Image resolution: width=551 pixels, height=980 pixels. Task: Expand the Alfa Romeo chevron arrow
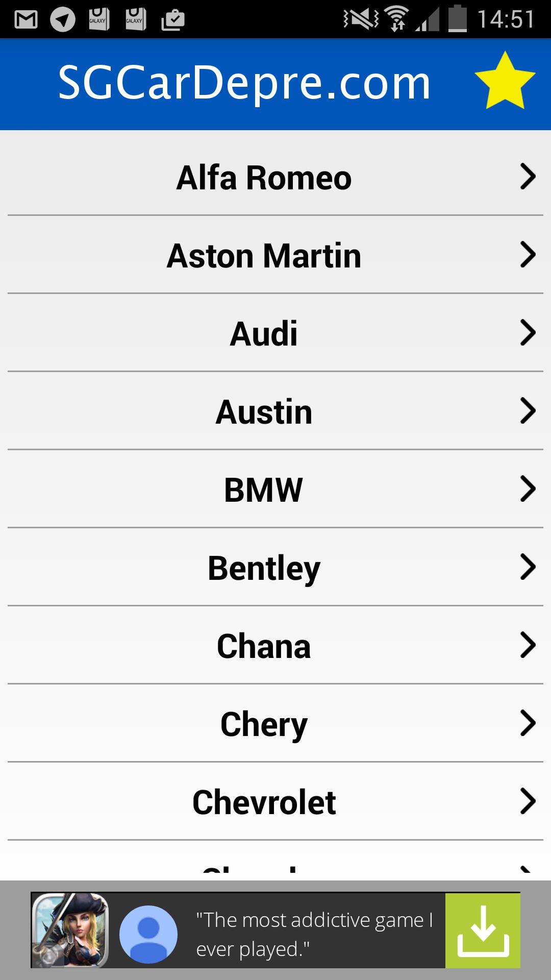[x=528, y=177]
